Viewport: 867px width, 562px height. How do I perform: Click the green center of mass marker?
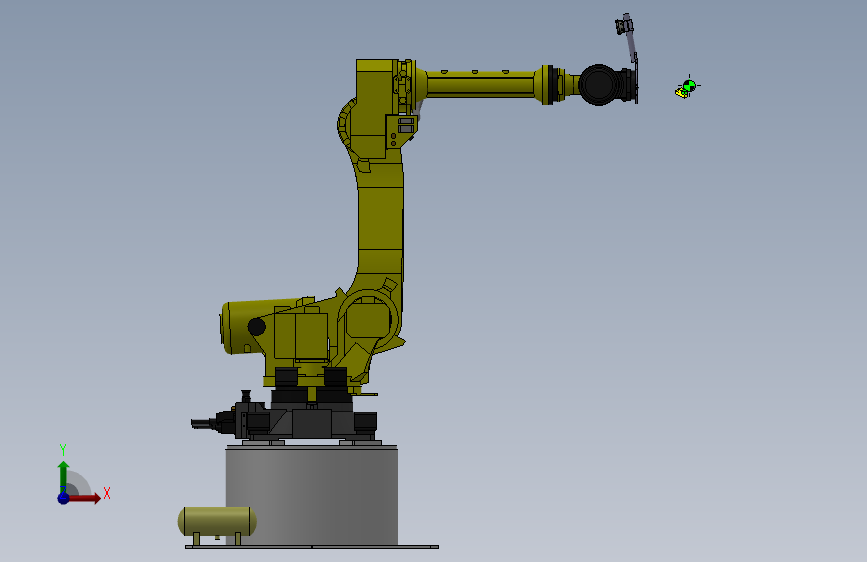pos(689,85)
